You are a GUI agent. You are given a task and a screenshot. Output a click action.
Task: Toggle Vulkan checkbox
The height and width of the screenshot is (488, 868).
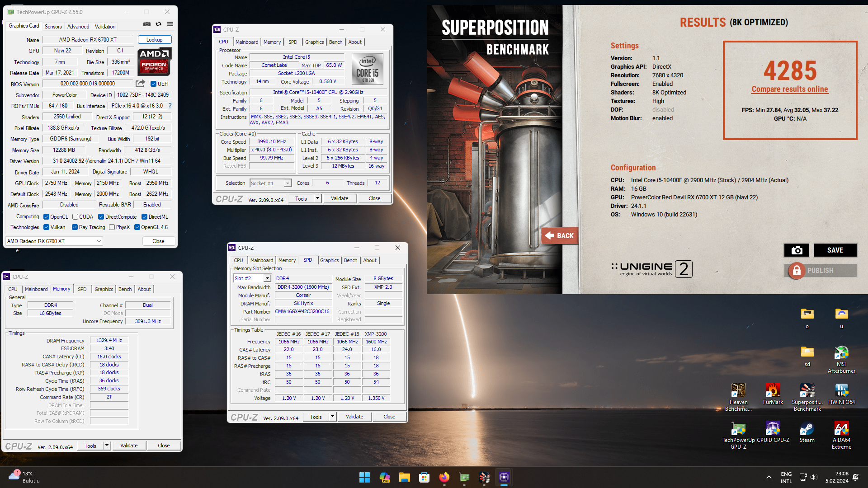[46, 227]
